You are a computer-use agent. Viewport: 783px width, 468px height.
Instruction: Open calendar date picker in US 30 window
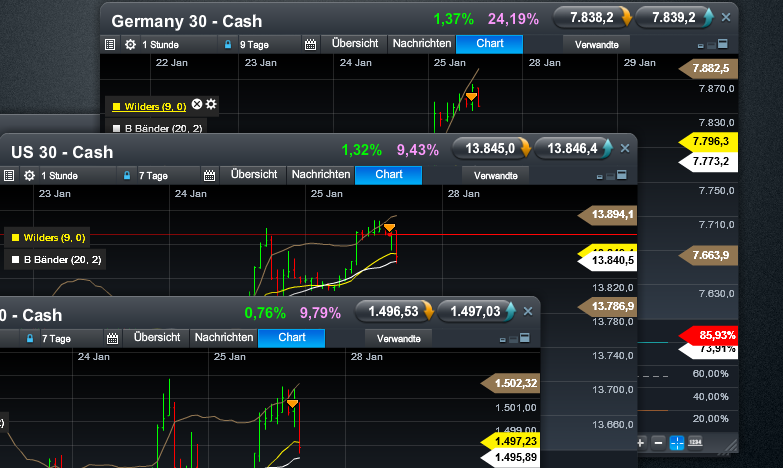click(x=209, y=175)
